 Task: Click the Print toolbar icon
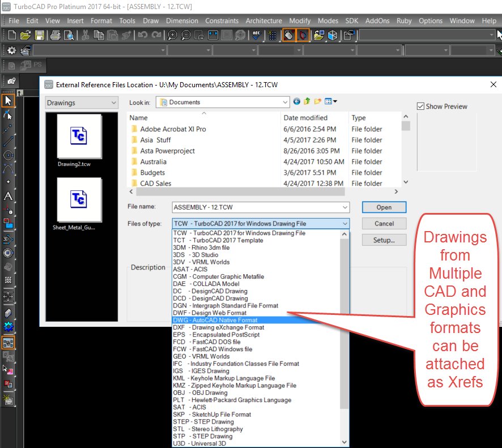(55, 35)
